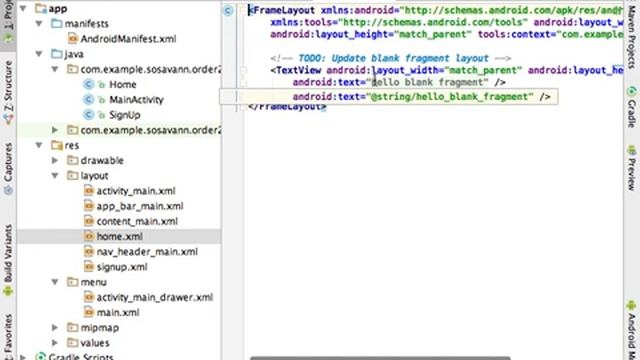This screenshot has height=360, width=640.
Task: Click Gradle Scripts icon
Action: coord(40,357)
